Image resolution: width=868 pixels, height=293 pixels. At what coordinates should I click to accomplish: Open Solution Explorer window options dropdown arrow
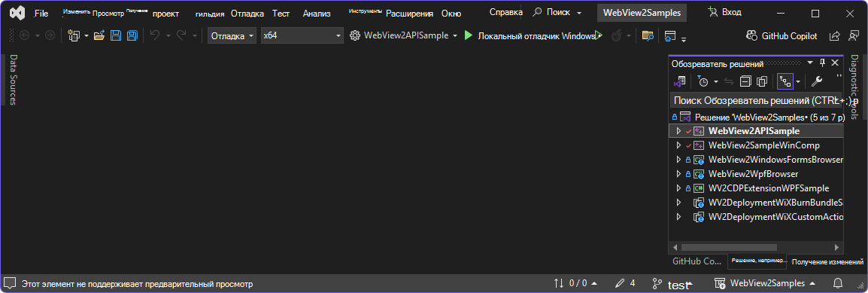click(810, 63)
